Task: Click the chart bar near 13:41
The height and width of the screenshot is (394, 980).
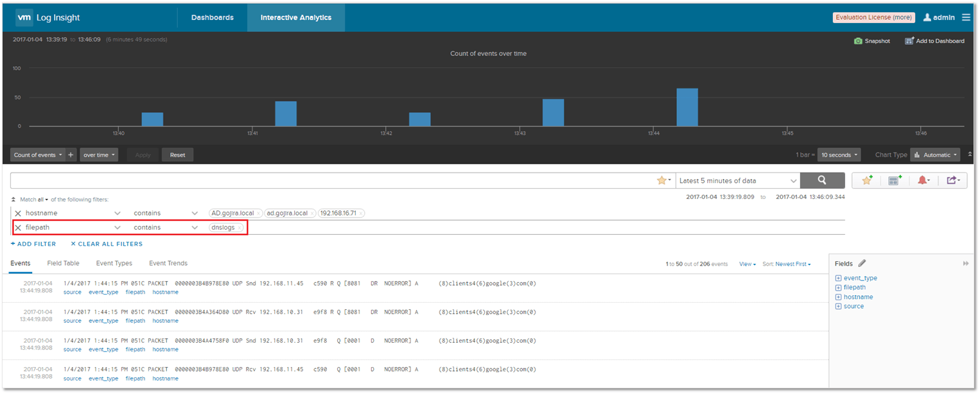Action: click(286, 114)
